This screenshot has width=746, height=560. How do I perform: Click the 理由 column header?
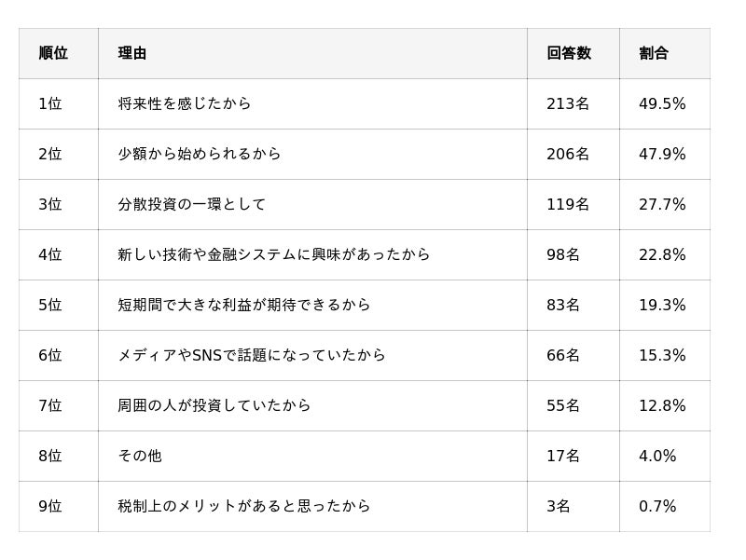(x=132, y=53)
